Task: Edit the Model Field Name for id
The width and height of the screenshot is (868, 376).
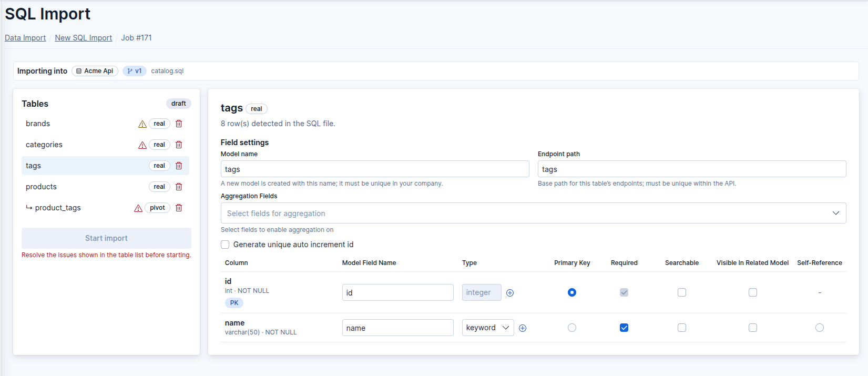Action: click(398, 292)
